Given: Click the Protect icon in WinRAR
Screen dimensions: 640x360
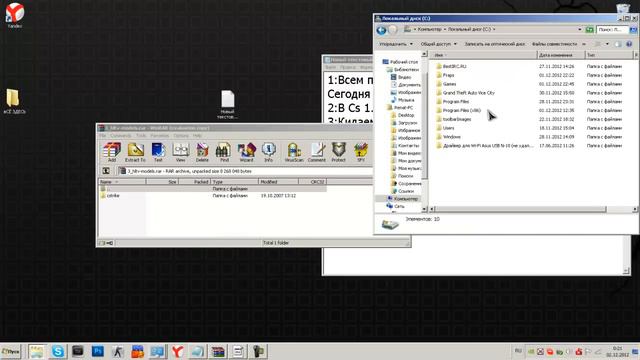Looking at the screenshot, I should pyautogui.click(x=339, y=152).
